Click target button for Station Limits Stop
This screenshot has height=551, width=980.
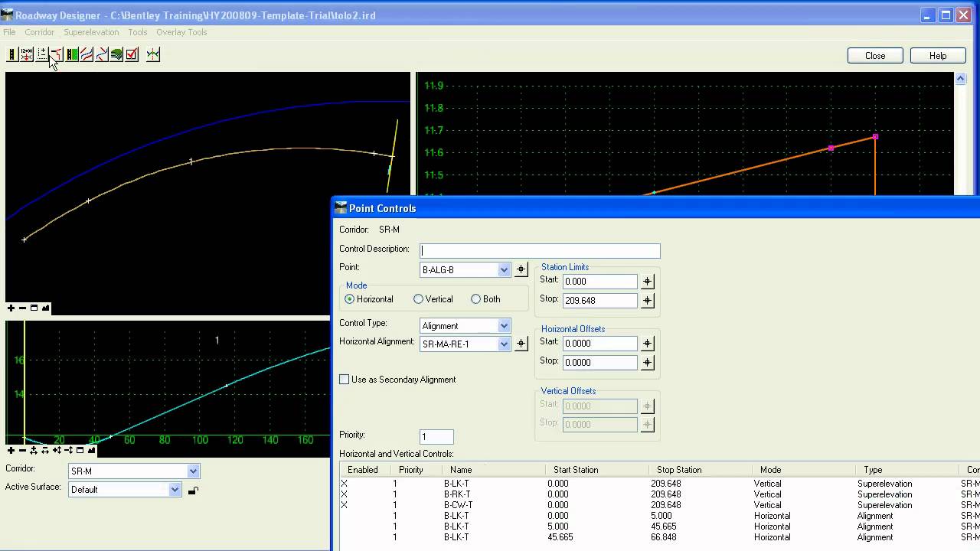pyautogui.click(x=647, y=301)
